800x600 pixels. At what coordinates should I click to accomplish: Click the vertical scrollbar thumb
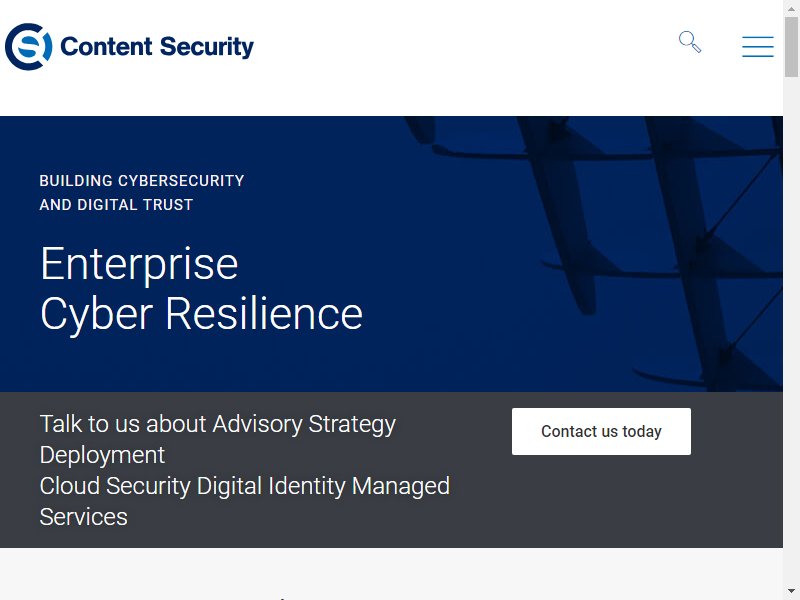(x=791, y=46)
